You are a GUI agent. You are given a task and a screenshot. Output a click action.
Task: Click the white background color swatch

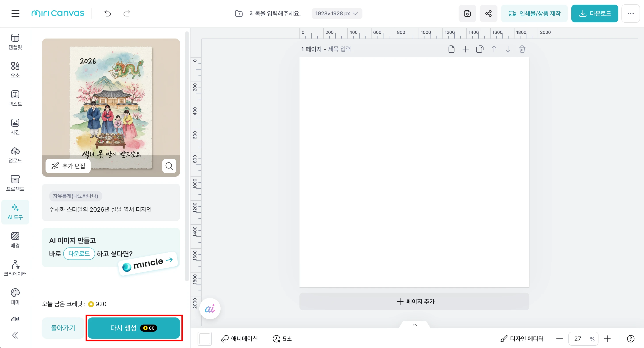coord(204,339)
